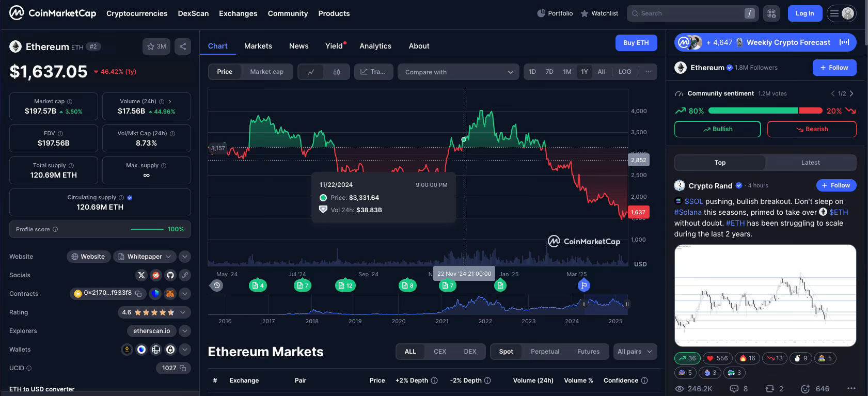Filter markets by CEX

coord(440,352)
